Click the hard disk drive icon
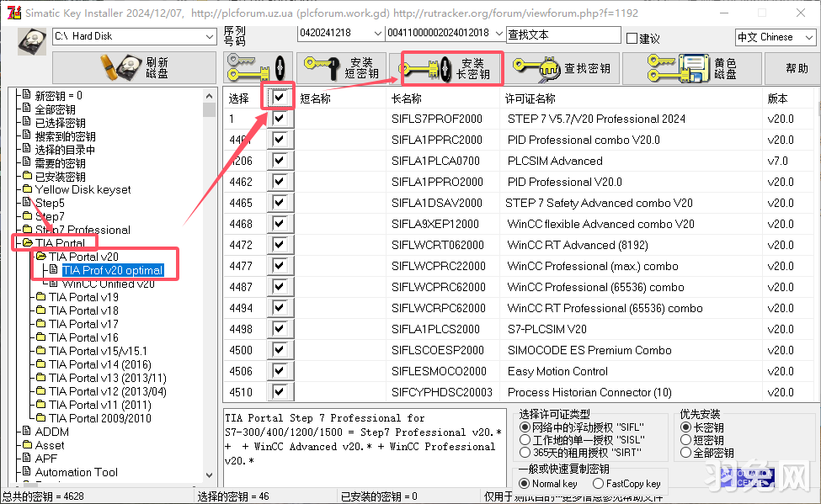Viewport: 821px width, 504px height. tap(33, 39)
